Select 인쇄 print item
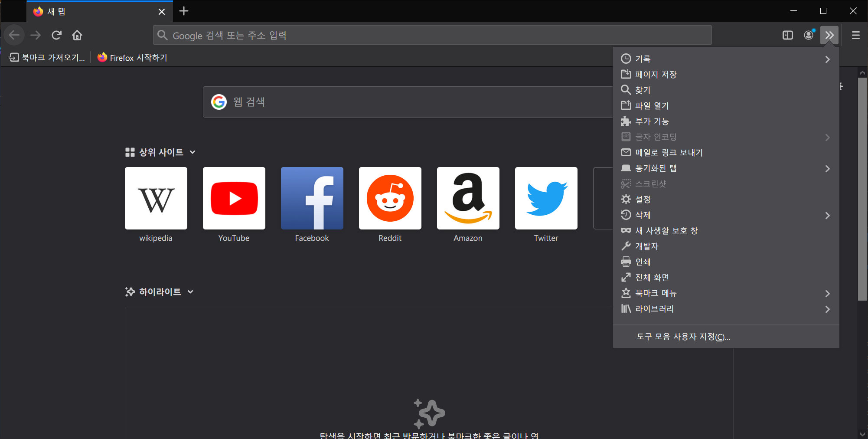The height and width of the screenshot is (439, 868). pos(726,262)
